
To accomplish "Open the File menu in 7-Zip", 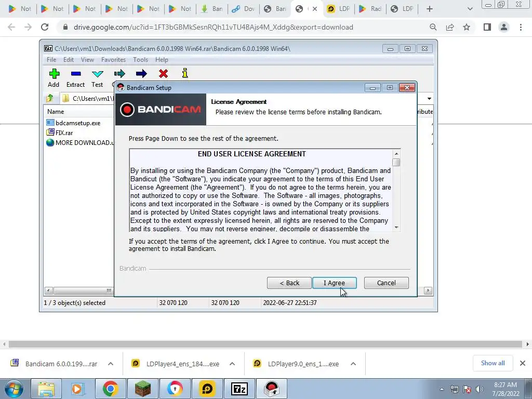I will tap(51, 60).
